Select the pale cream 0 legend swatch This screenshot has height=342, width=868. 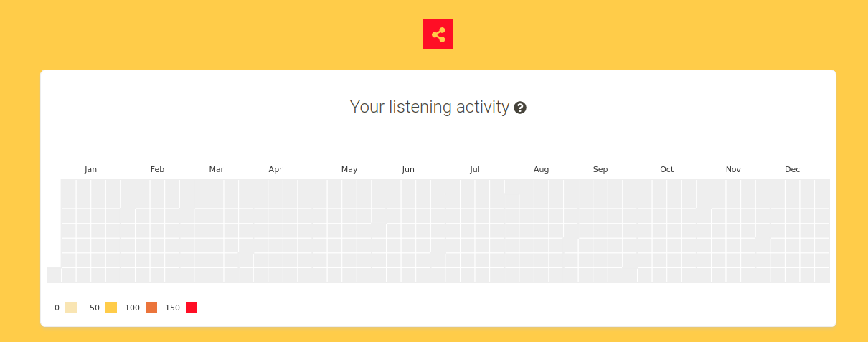point(71,308)
